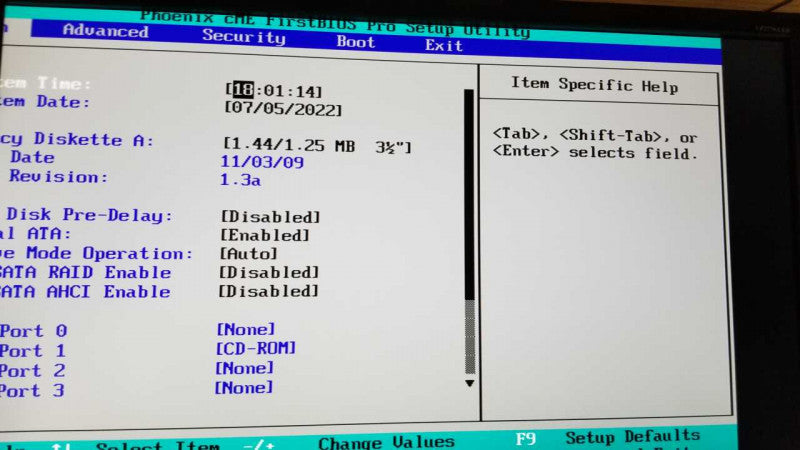Click the Revision value 1.3a
Image resolution: width=800 pixels, height=450 pixels.
240,180
